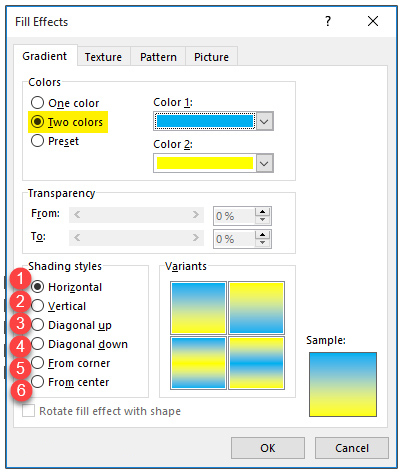Select the top-left blue-to-yellow variant
404x475 pixels.
click(x=198, y=308)
